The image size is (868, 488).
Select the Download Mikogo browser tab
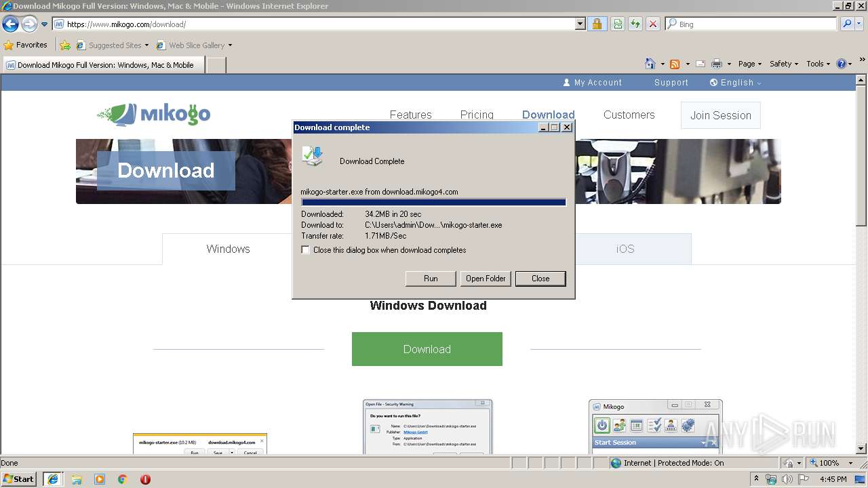point(104,65)
